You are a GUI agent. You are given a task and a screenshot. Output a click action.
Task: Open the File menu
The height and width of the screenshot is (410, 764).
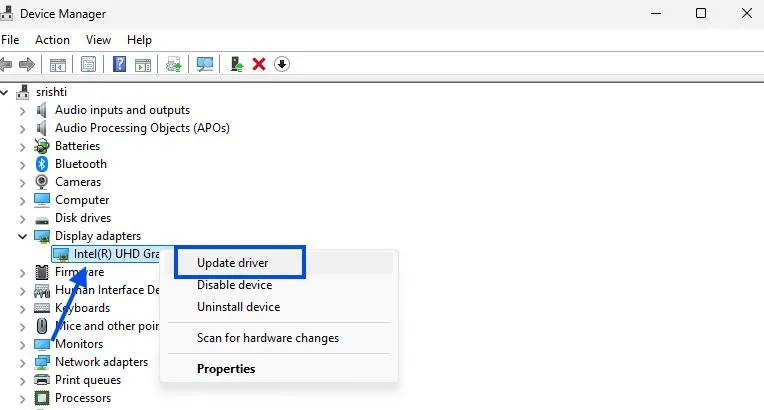[x=10, y=40]
